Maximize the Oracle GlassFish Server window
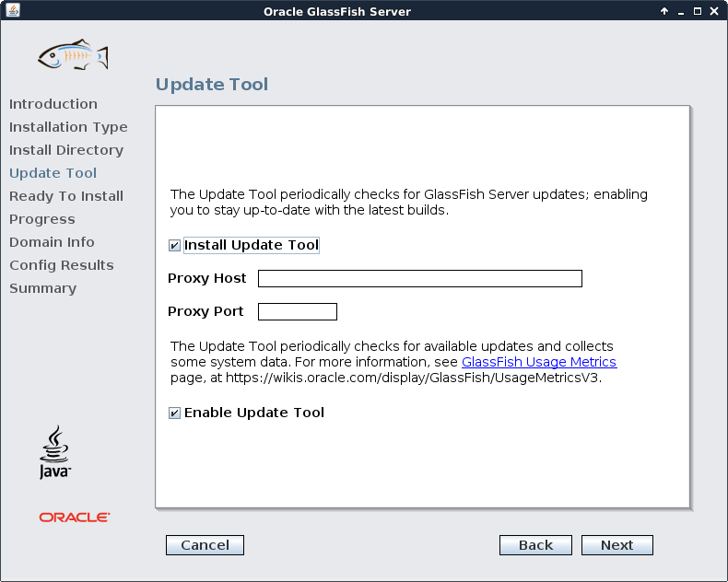Screen dimensions: 728x582 tap(698, 11)
